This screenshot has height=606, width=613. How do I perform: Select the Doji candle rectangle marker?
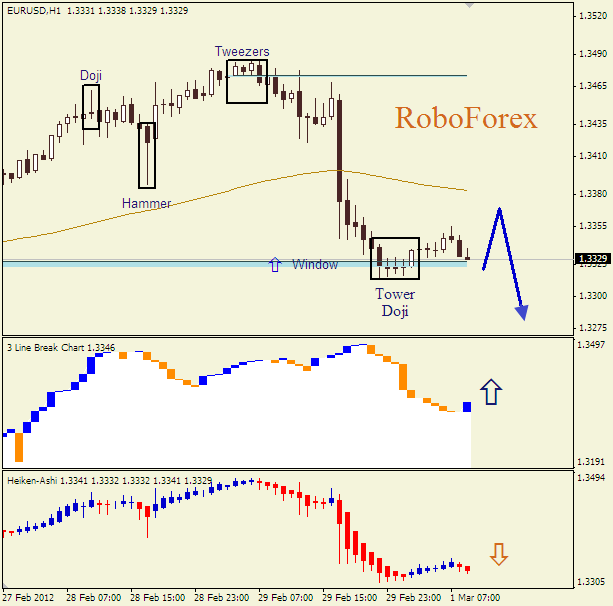click(x=90, y=106)
